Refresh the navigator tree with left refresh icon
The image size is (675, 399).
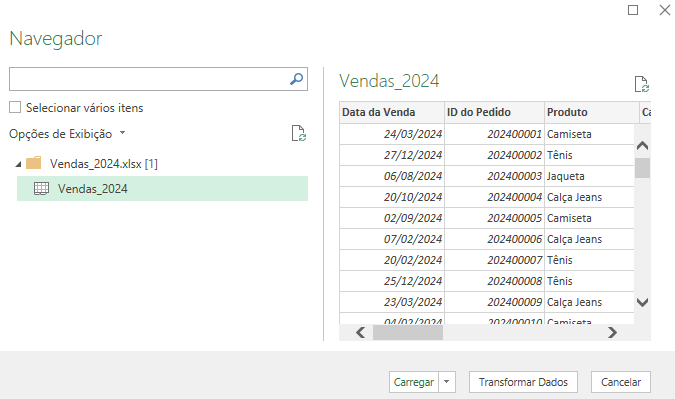298,133
